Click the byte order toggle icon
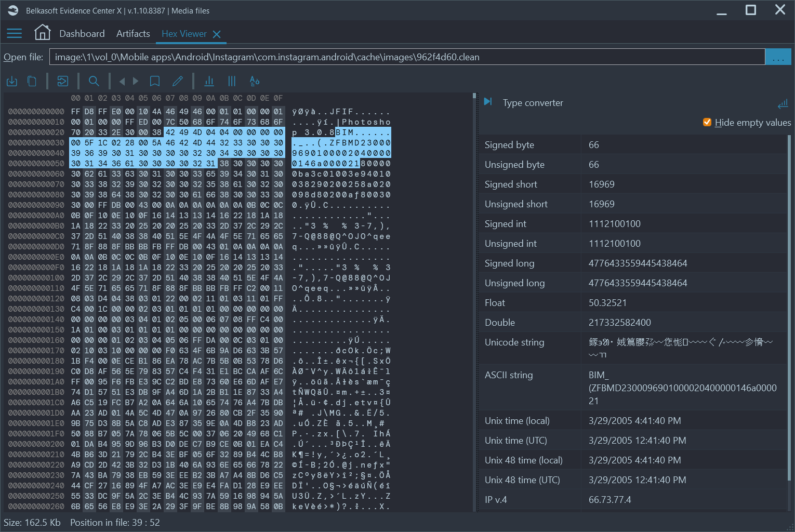Screen dimensions: 795x532 (783, 104)
